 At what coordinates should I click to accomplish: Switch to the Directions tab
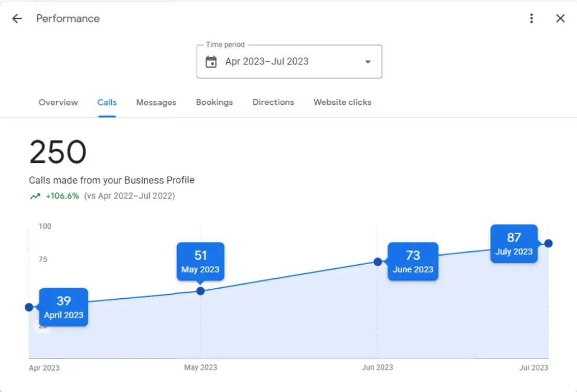[273, 102]
